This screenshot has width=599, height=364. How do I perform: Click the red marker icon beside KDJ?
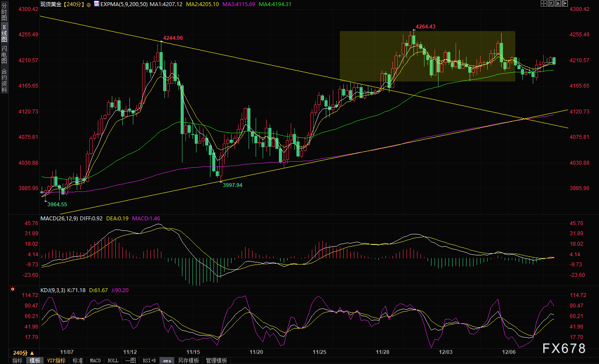[x=12, y=290]
